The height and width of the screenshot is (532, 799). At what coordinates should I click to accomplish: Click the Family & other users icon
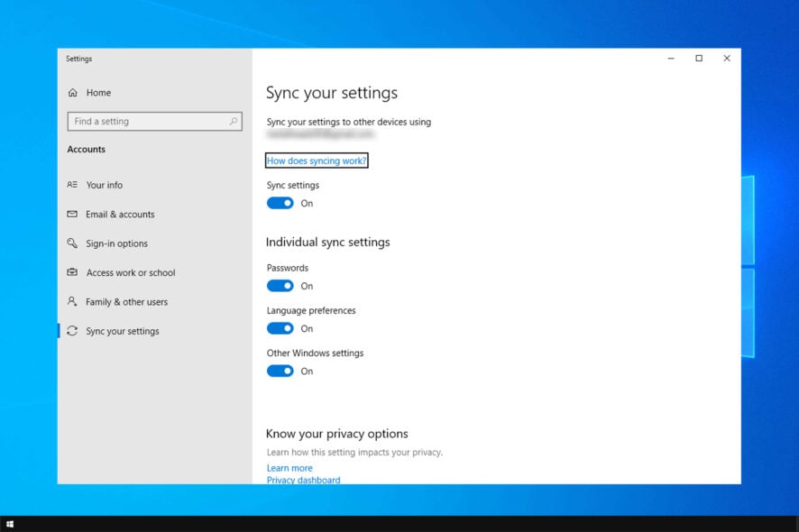coord(72,302)
